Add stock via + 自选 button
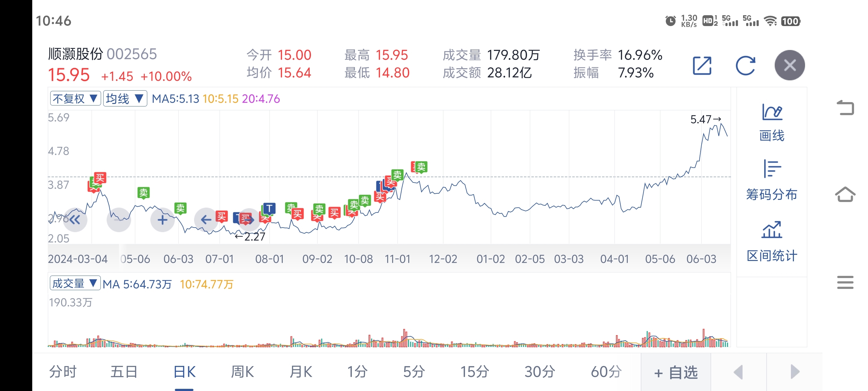This screenshot has width=868, height=391. pos(675,372)
